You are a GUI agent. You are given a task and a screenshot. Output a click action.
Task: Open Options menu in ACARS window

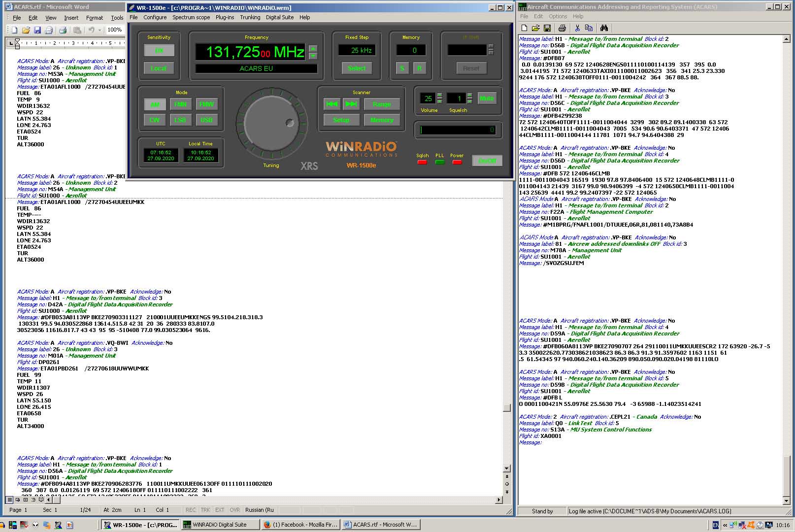(558, 16)
